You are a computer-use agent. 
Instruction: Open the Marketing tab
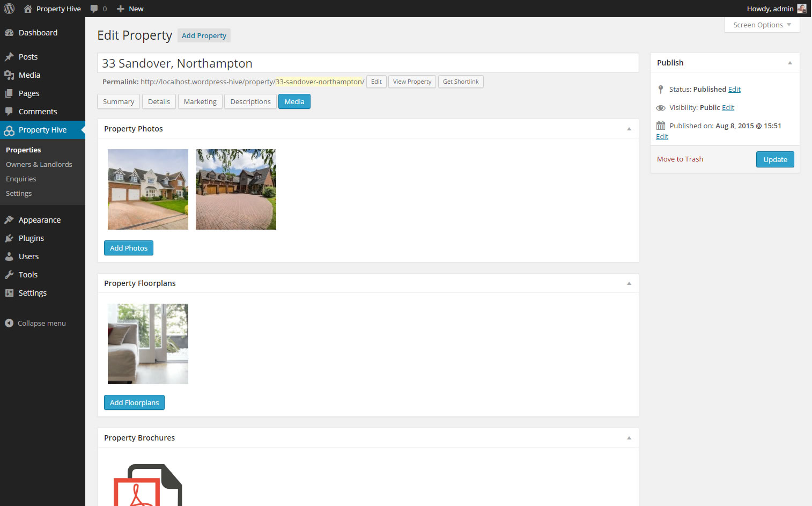[200, 101]
